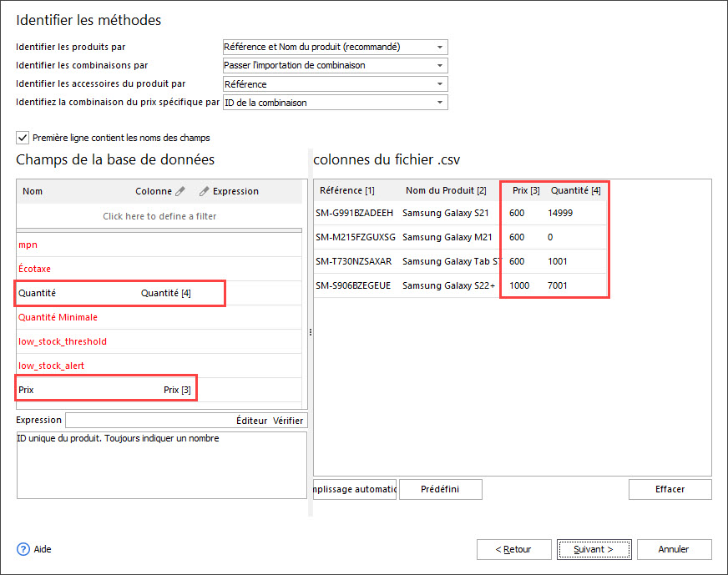Click the 1000 price cell
Image resolution: width=728 pixels, height=575 pixels.
tap(519, 285)
